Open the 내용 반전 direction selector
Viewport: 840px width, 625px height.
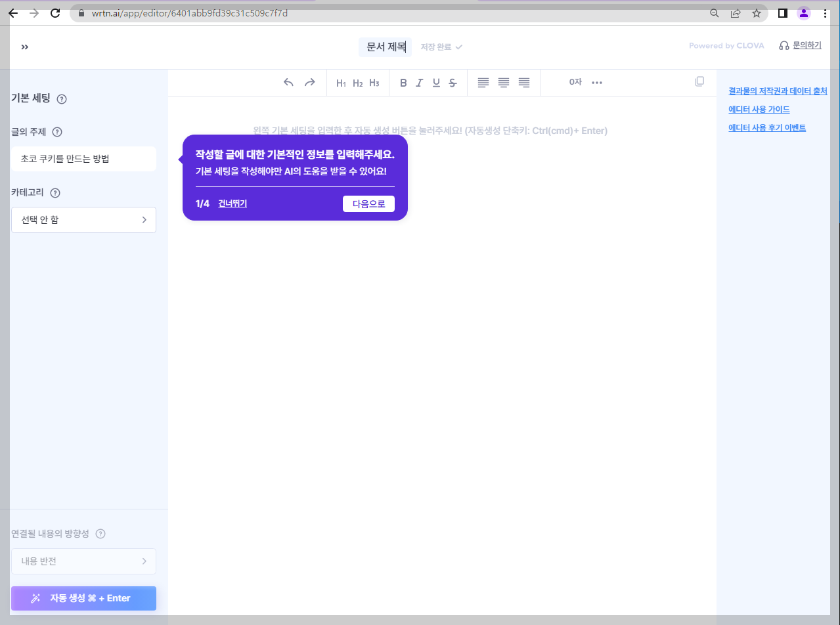pos(83,561)
